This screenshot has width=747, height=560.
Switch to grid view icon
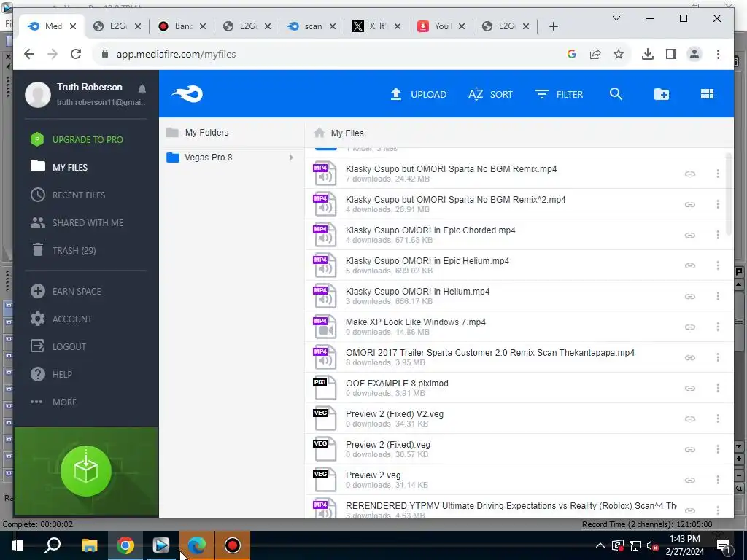coord(707,94)
